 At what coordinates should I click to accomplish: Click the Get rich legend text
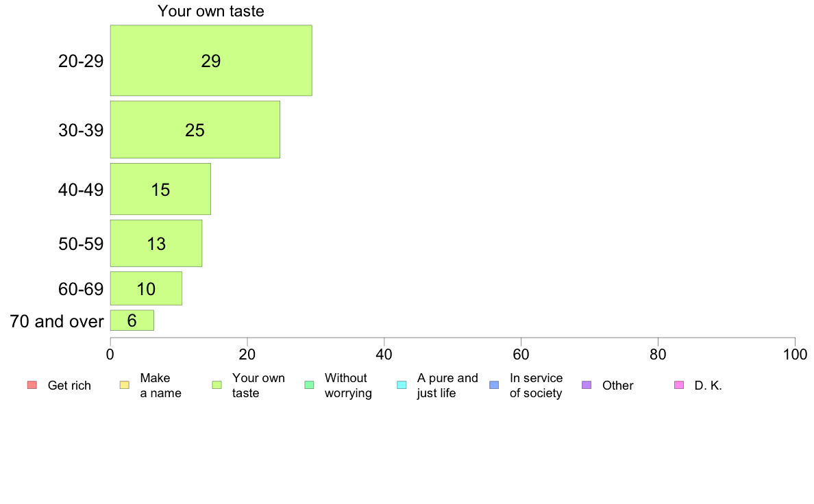pos(69,385)
